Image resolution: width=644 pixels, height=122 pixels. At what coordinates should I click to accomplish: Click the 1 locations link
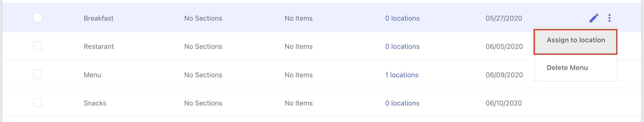tap(402, 75)
